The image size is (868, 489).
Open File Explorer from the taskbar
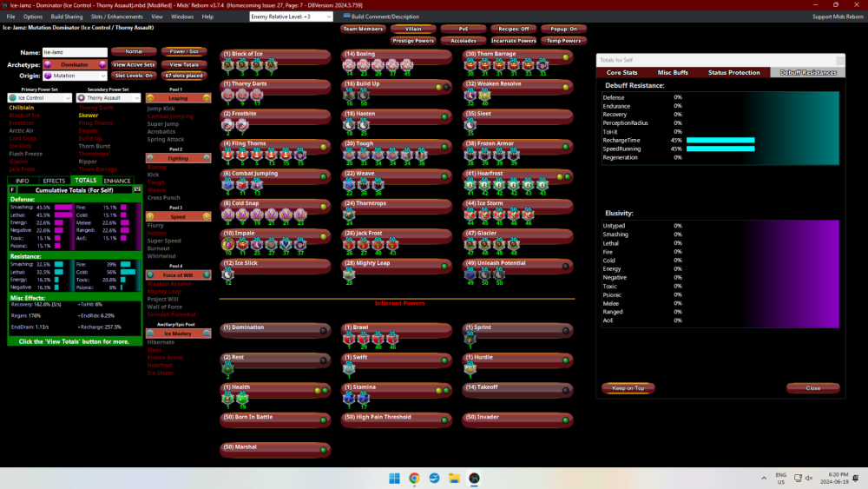click(x=454, y=479)
